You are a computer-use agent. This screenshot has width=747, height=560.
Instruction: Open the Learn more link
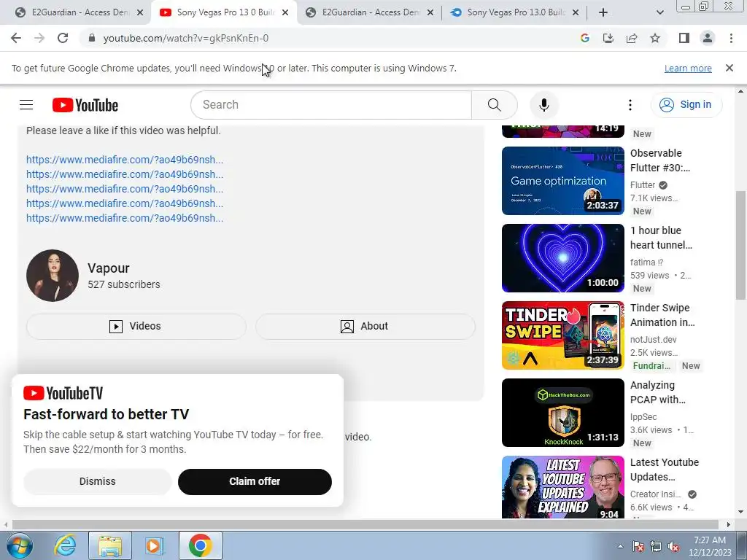click(x=688, y=68)
